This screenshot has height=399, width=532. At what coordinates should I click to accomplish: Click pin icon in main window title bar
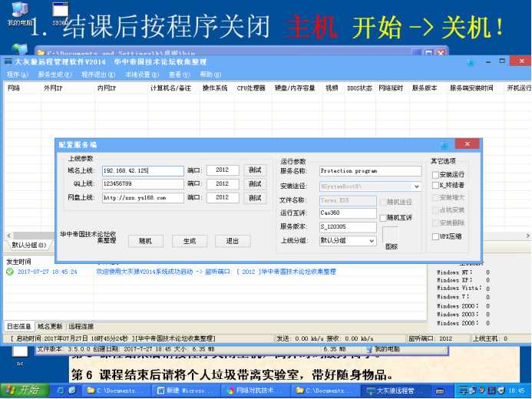[471, 63]
